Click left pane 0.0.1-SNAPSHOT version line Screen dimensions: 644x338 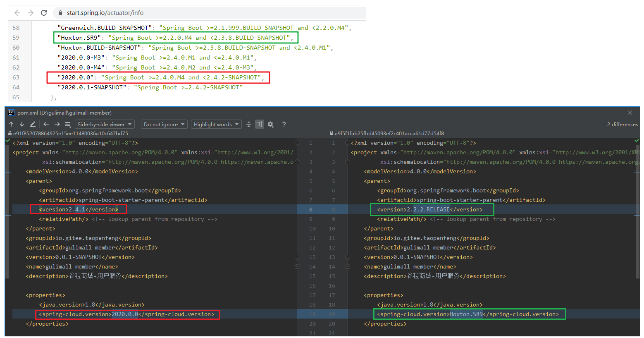(80, 257)
